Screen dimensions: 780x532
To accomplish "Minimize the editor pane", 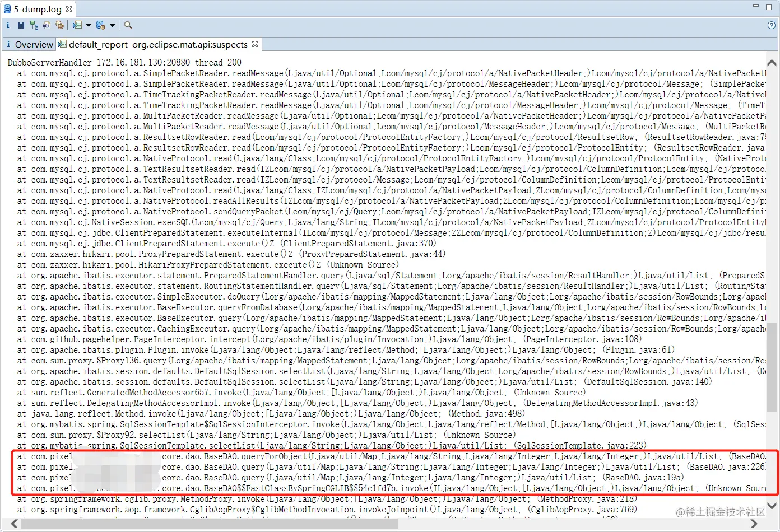I will tap(755, 6).
